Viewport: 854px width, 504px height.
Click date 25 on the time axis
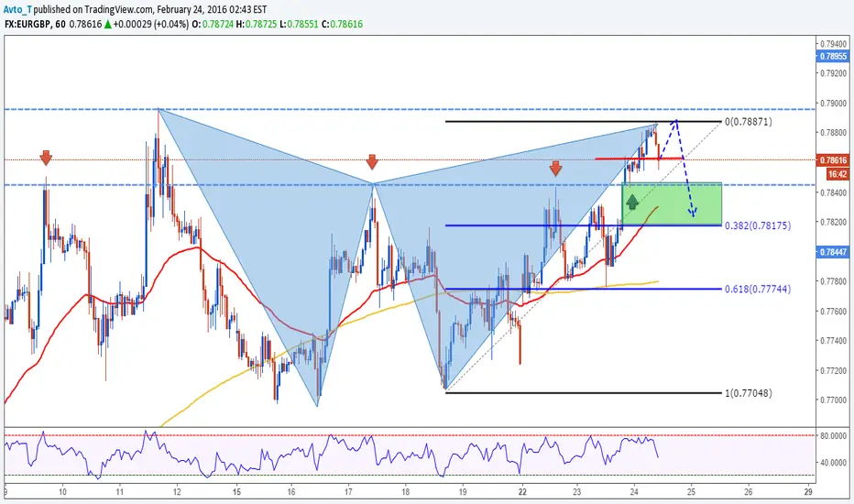pos(691,491)
